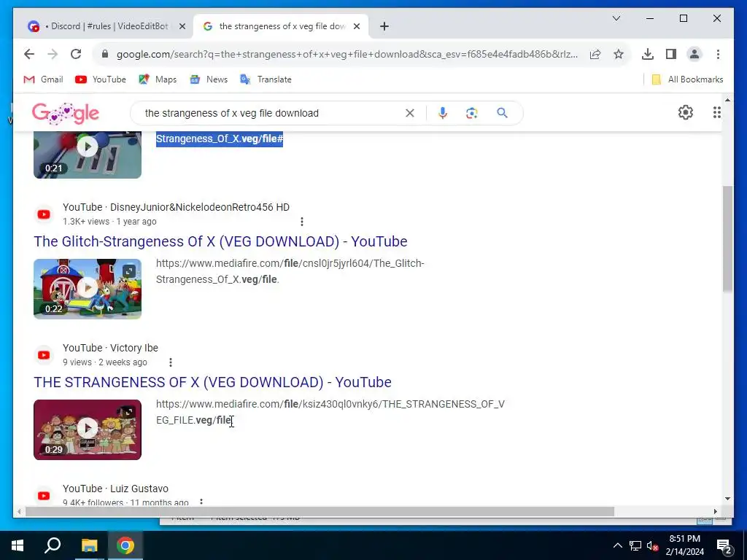
Task: Open more options for DisneyJunior result
Action: (301, 222)
